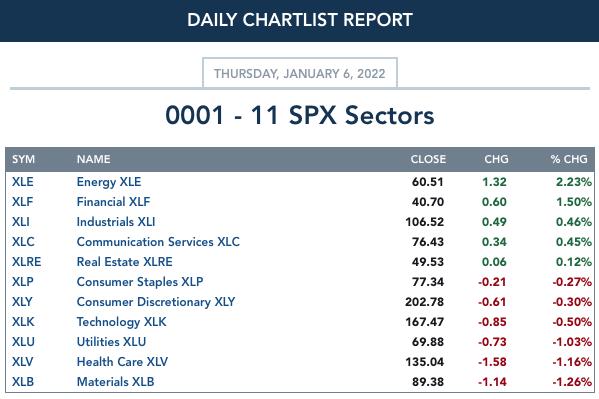Sort by the SYM column header
This screenshot has height=399, width=599.
point(23,159)
